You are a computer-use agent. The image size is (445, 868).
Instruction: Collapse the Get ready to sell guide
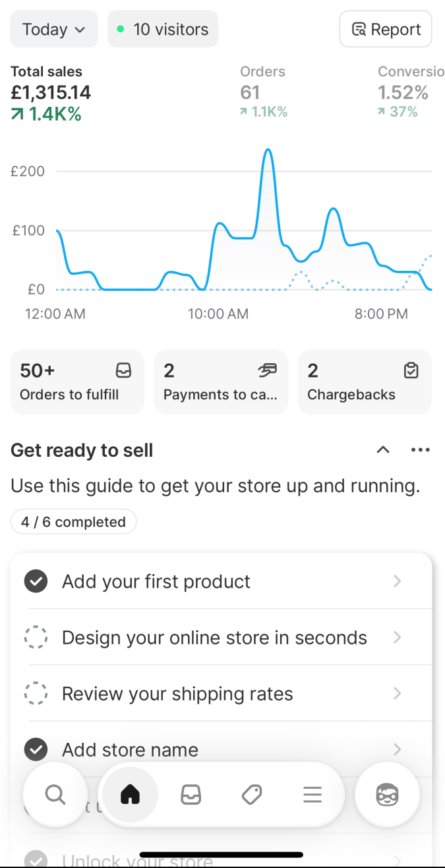click(x=383, y=450)
